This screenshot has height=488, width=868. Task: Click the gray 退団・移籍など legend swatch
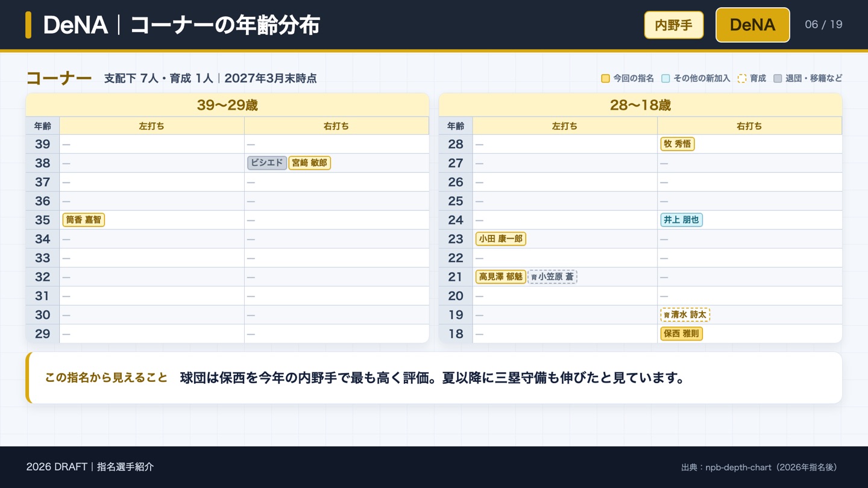(x=778, y=78)
